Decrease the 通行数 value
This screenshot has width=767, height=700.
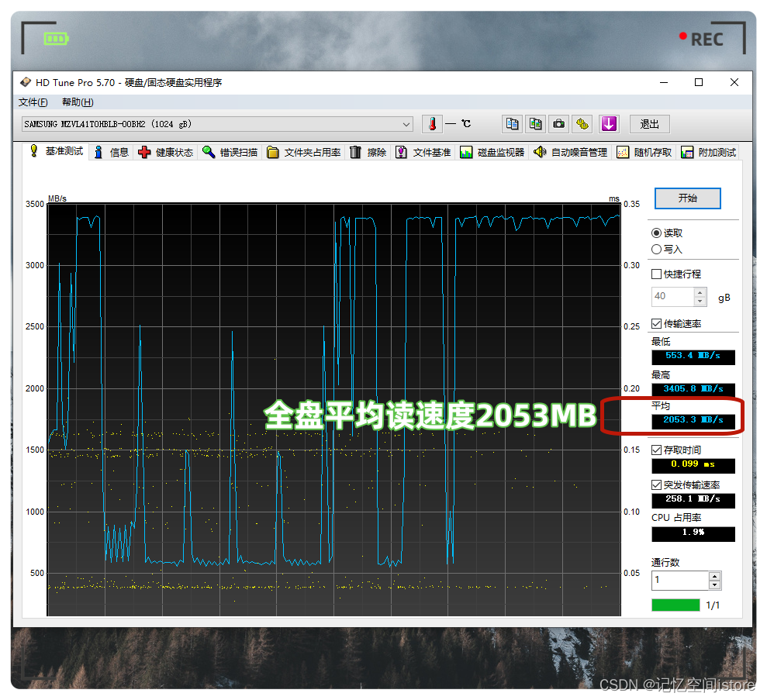coord(715,584)
